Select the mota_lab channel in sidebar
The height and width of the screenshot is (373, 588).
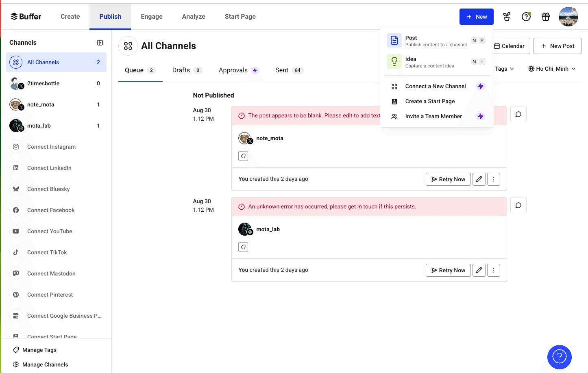coord(56,126)
